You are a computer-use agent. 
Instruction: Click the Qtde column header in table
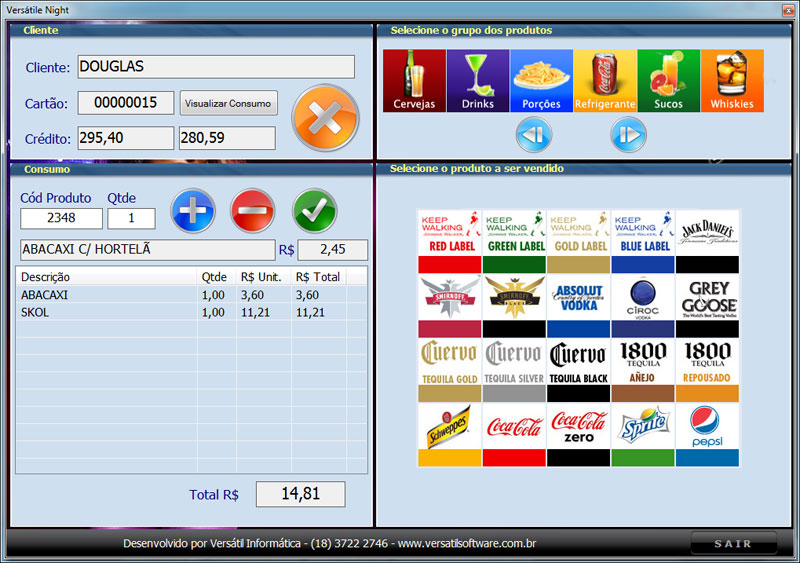(217, 277)
